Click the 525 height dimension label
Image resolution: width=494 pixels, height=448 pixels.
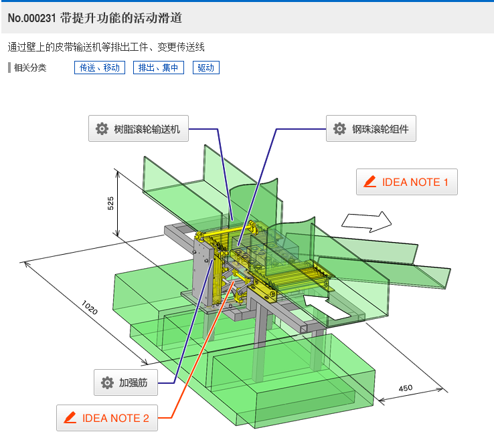click(110, 203)
